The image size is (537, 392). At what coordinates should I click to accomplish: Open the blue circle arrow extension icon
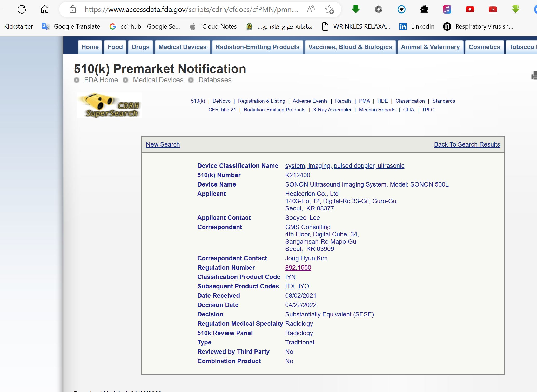point(401,10)
